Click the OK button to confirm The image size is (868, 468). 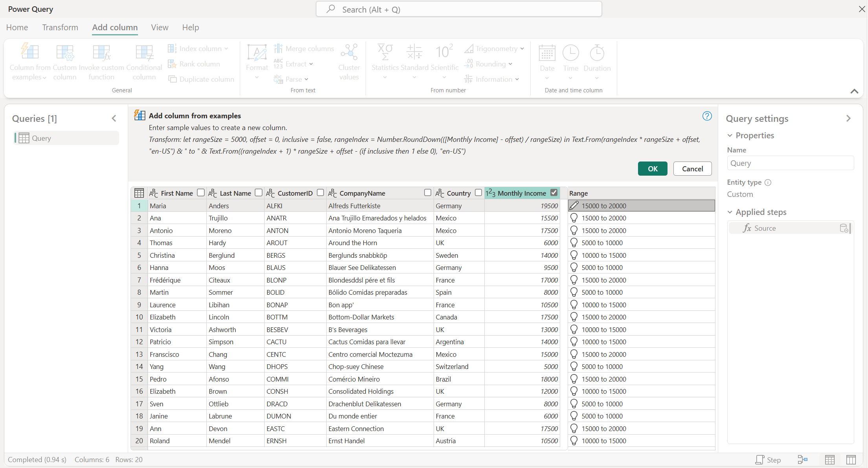point(653,168)
